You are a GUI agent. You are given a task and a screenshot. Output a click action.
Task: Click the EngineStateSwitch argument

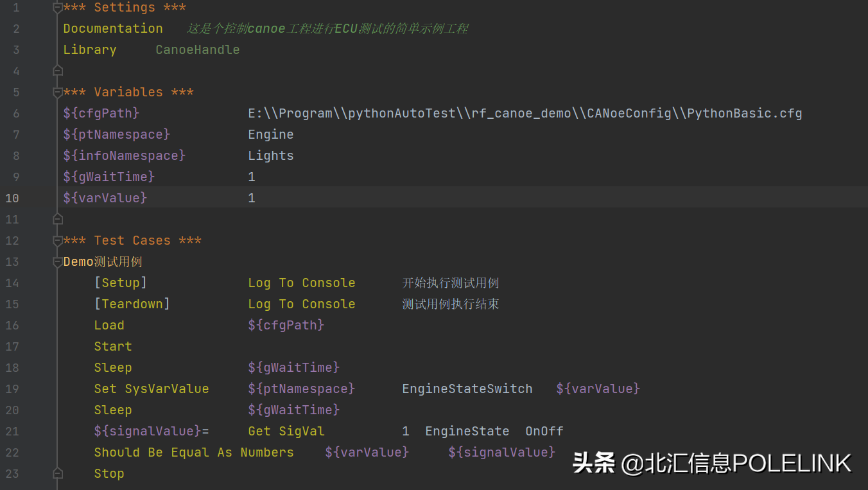pos(467,389)
